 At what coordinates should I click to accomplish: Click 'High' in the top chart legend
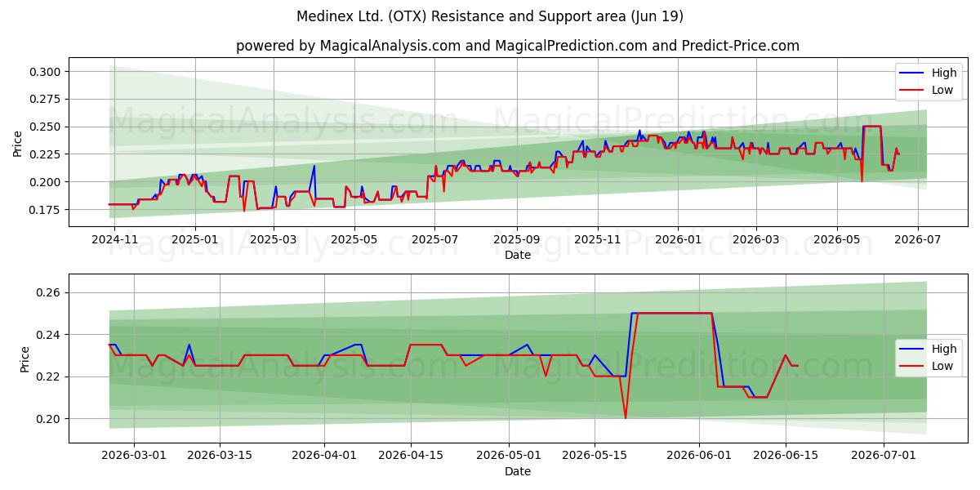942,73
